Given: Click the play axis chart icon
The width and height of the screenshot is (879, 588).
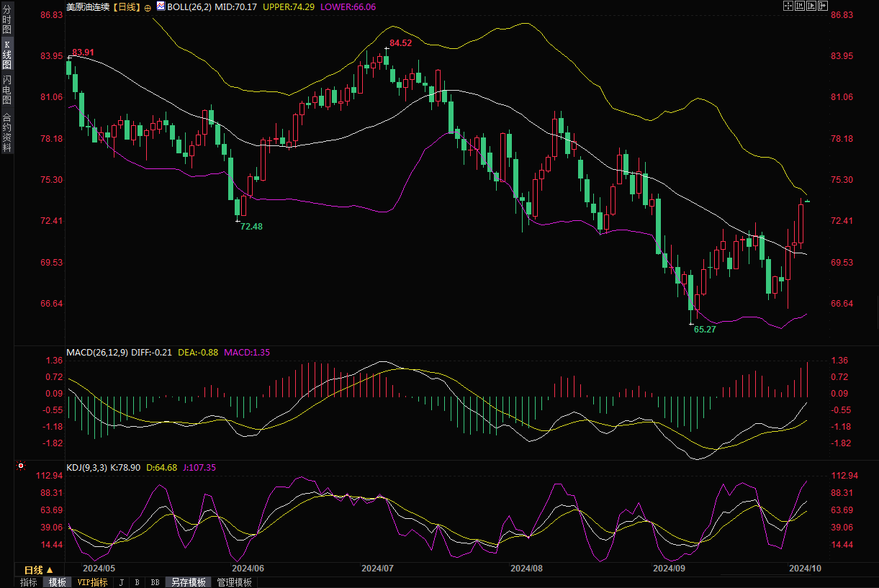Looking at the screenshot, I should pos(811,6).
